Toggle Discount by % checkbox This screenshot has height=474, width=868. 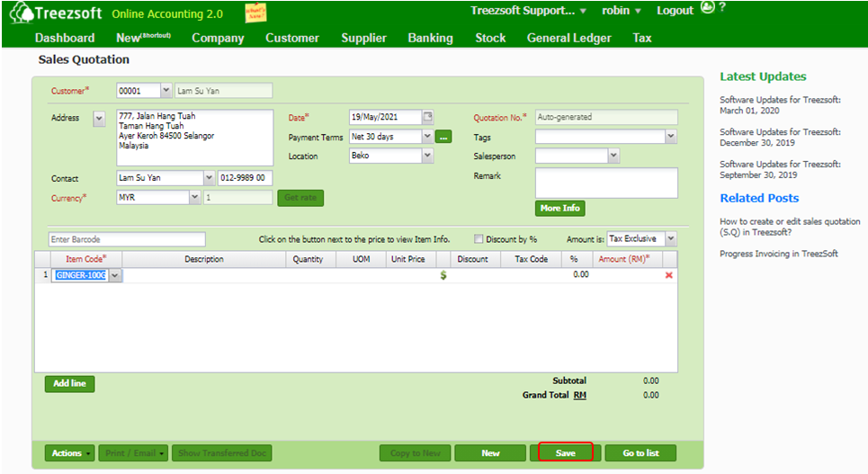pos(479,239)
